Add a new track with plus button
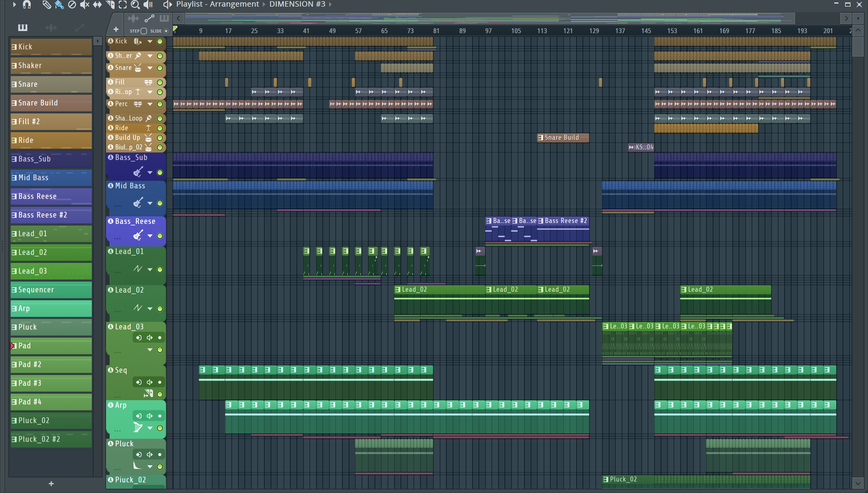The image size is (868, 493). tap(116, 30)
